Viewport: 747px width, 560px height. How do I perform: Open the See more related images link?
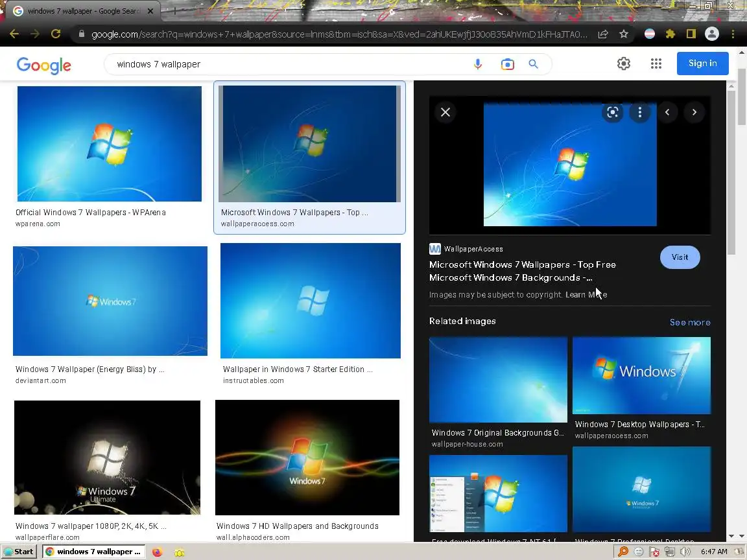click(x=690, y=322)
